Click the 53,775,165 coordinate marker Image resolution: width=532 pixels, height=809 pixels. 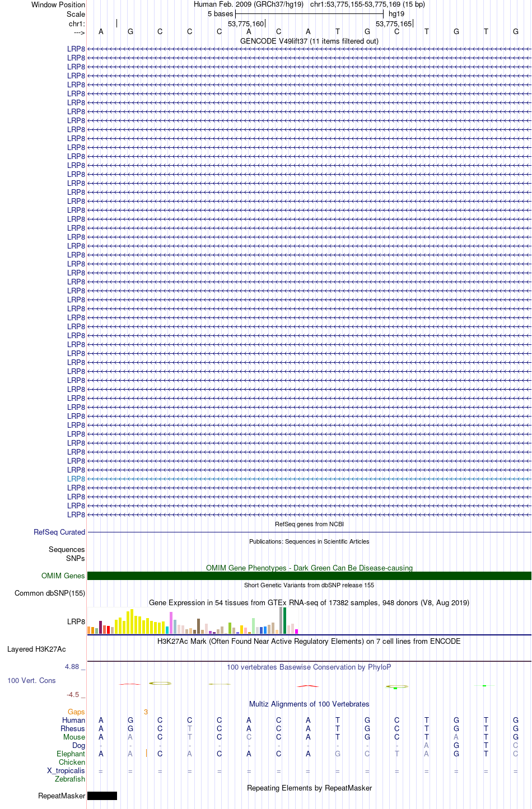pyautogui.click(x=394, y=24)
